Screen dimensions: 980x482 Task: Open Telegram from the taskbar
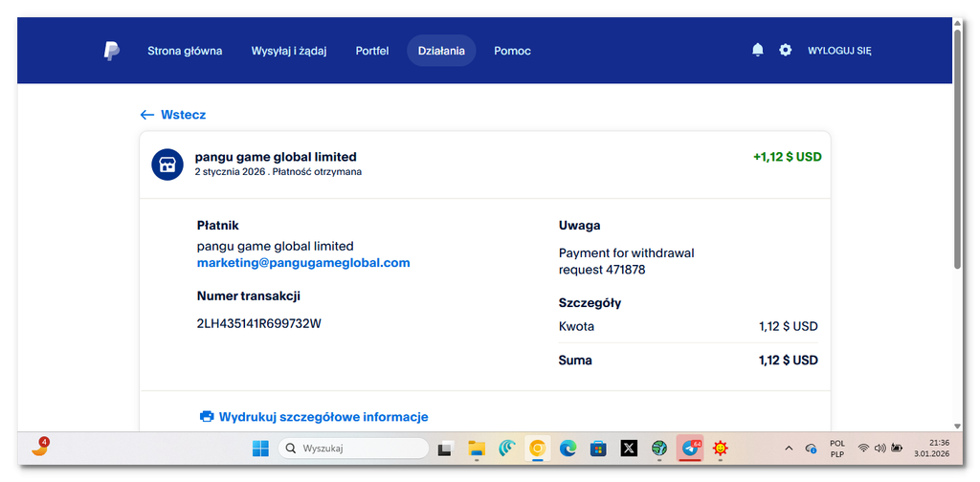point(690,449)
